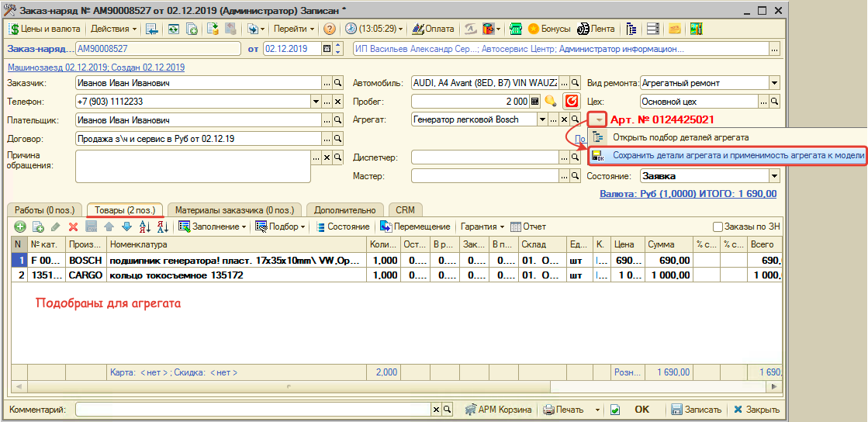Click the red refresh icon beside Пробег
Screen dimensions: 868x422
point(572,101)
